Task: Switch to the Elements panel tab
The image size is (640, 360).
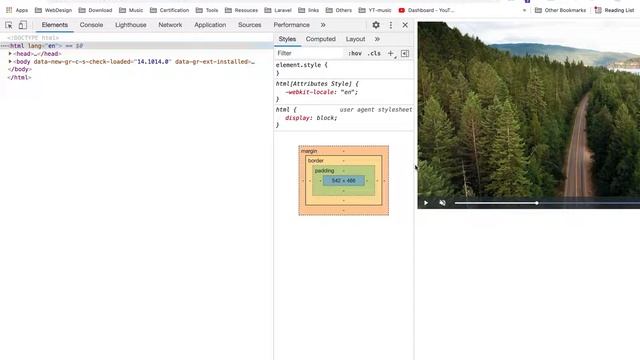Action: coord(55,25)
